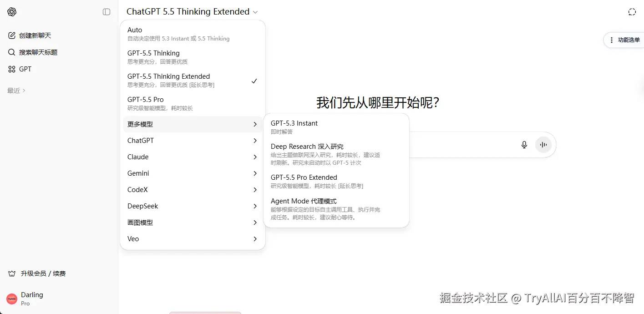Select the GPT-5.5 Pro model
The image size is (644, 314).
point(193,104)
